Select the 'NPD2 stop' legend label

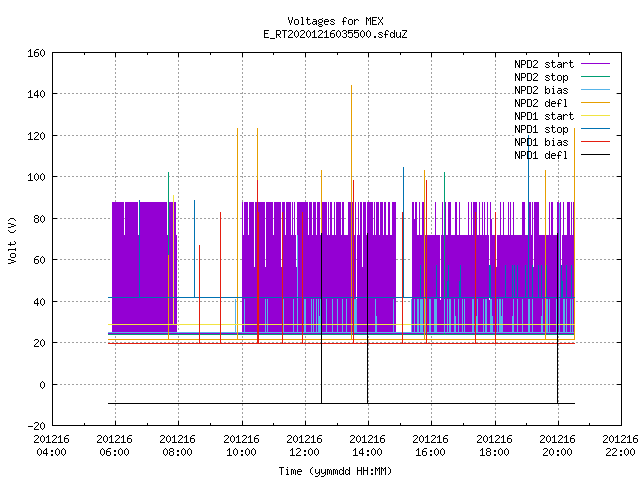coord(541,77)
